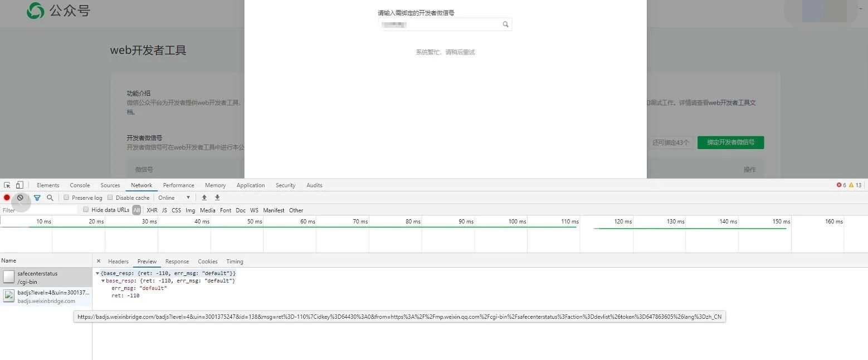Close the request details pane
868x360 pixels.
click(x=99, y=261)
